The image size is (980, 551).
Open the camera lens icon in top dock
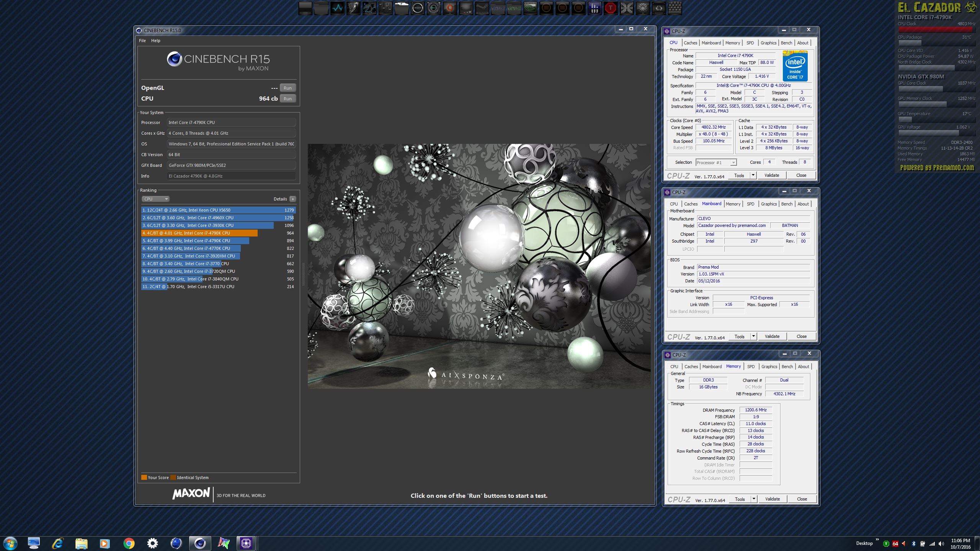(x=434, y=8)
